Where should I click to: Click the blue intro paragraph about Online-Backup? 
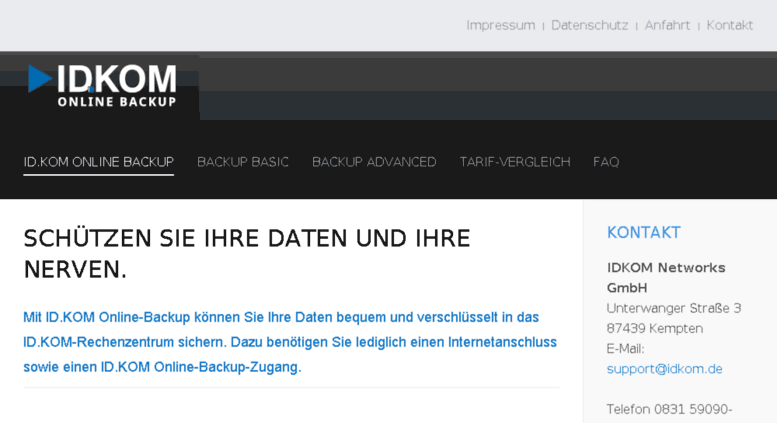[x=290, y=342]
